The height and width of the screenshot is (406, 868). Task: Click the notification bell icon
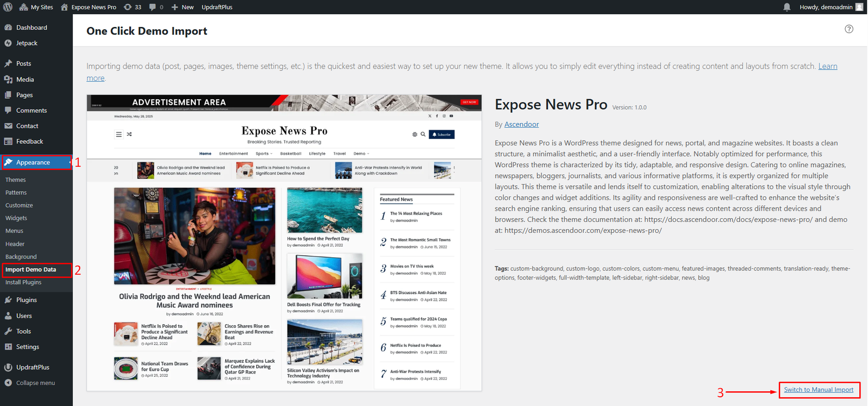coord(787,7)
